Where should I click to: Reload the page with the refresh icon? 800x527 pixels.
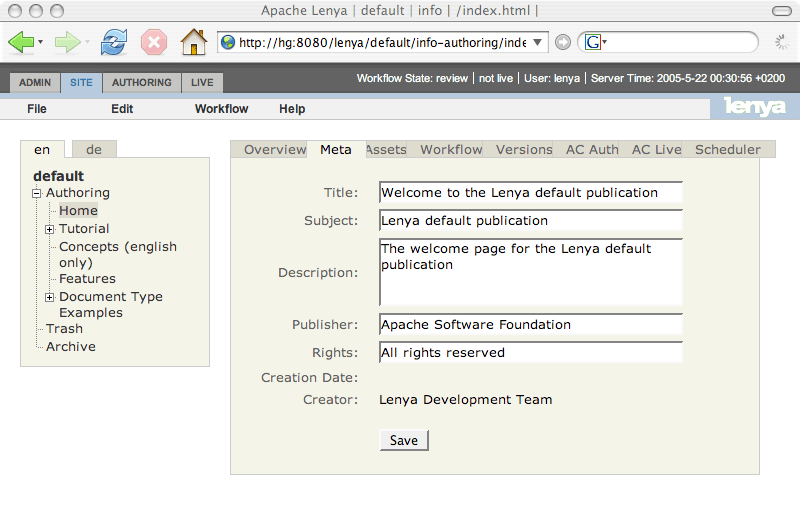115,42
